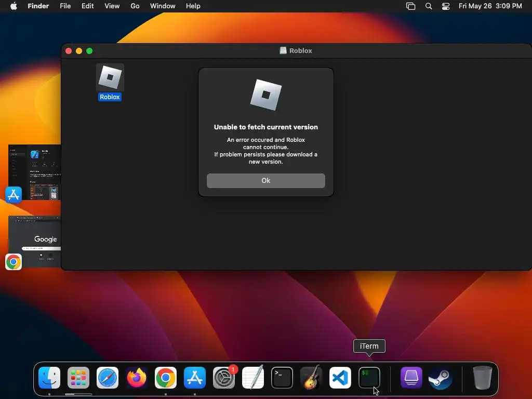532x399 pixels.
Task: Open Terminal from the Dock
Action: click(x=282, y=378)
